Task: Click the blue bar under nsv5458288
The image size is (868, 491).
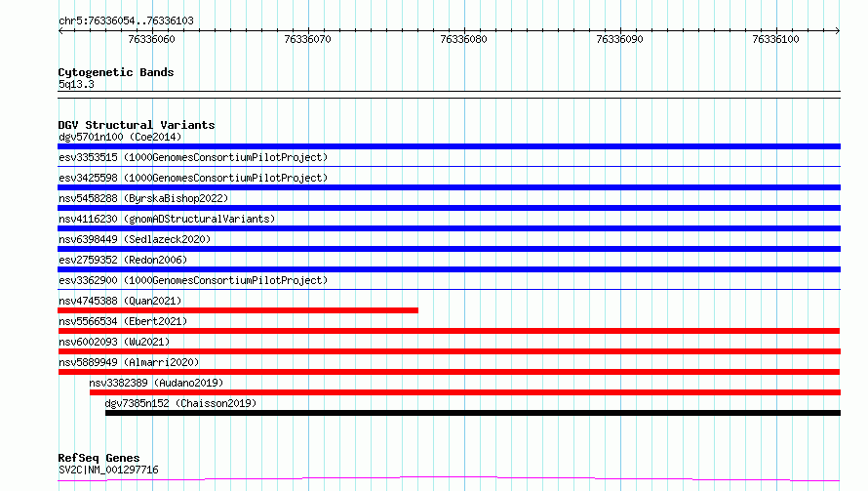Action: 449,208
